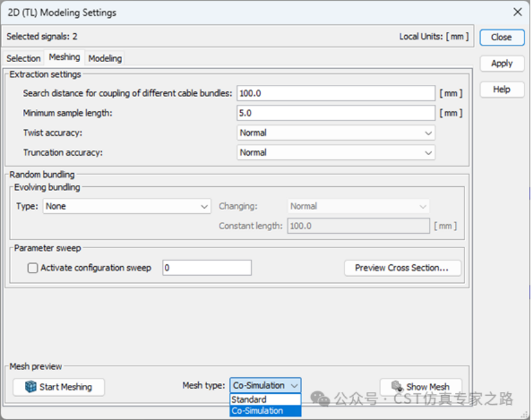The height and width of the screenshot is (420, 531).
Task: Open Help for modeling settings
Action: [x=502, y=89]
